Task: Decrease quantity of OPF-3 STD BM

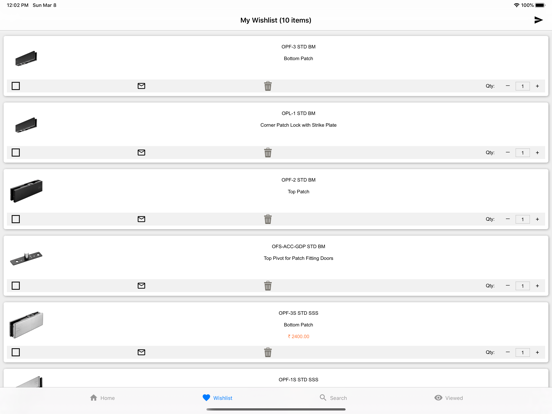Action: (x=508, y=86)
